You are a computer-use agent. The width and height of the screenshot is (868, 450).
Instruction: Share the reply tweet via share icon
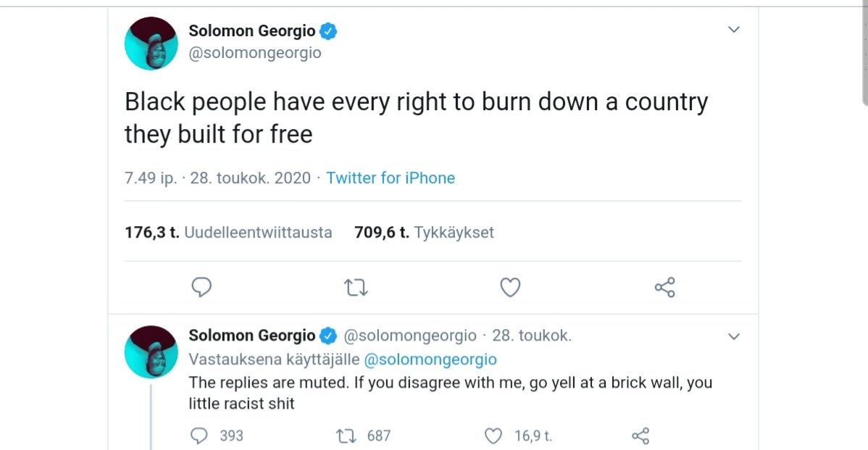coord(640,436)
